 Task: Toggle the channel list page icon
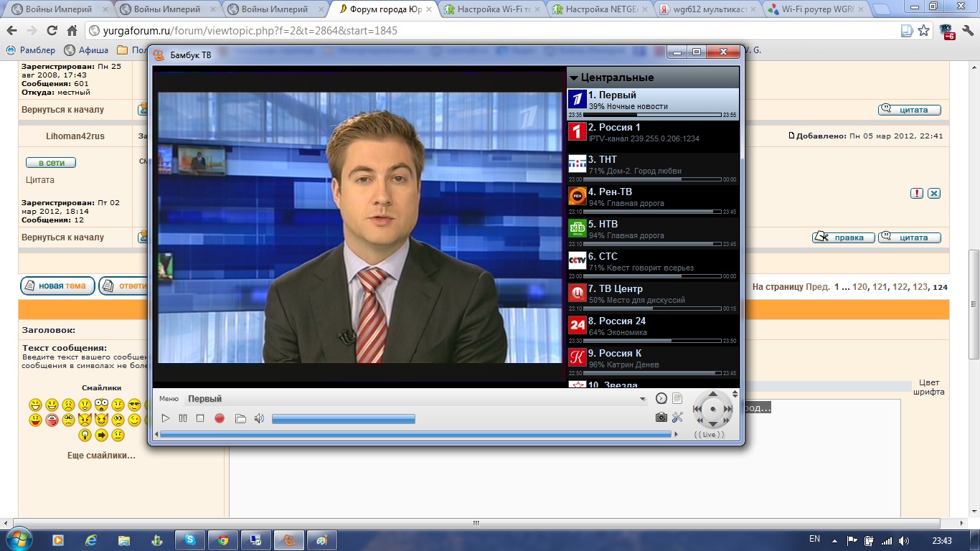[677, 399]
